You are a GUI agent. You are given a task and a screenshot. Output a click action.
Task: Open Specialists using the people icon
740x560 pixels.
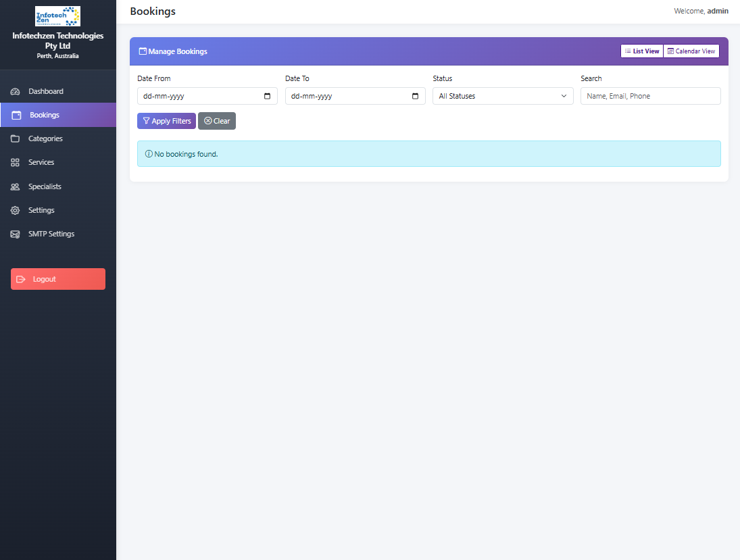coord(14,186)
